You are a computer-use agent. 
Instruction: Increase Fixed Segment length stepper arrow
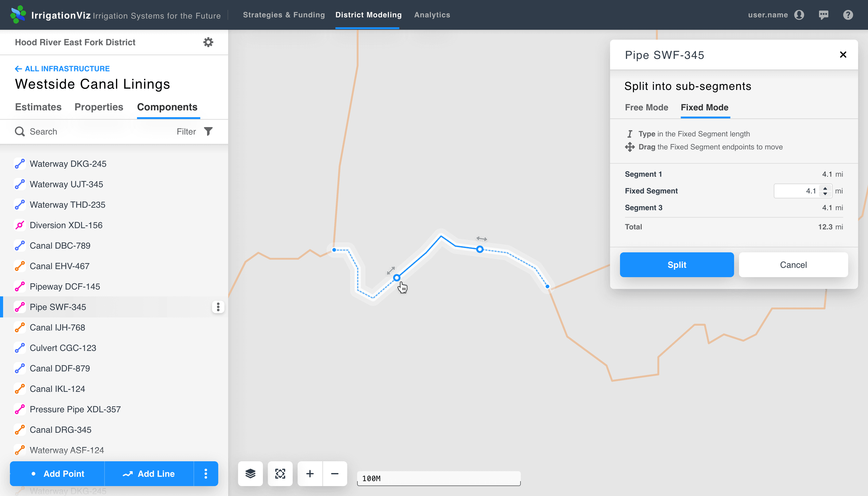click(x=825, y=188)
